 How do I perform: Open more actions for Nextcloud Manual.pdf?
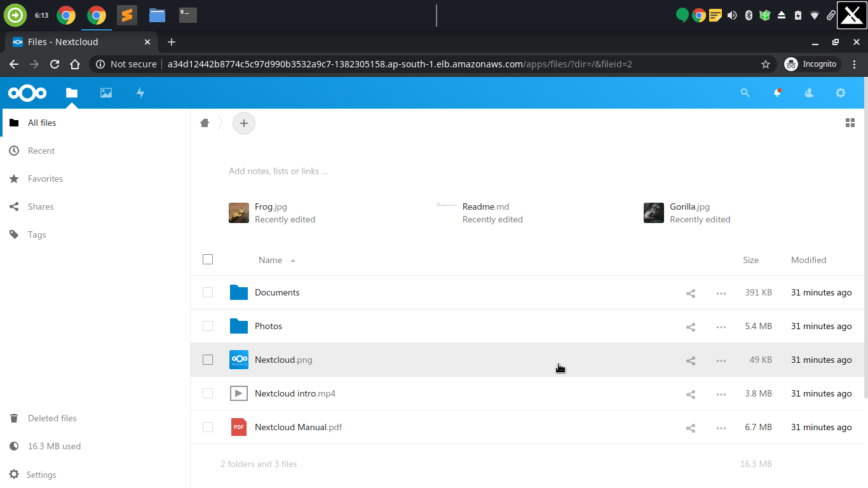click(721, 428)
